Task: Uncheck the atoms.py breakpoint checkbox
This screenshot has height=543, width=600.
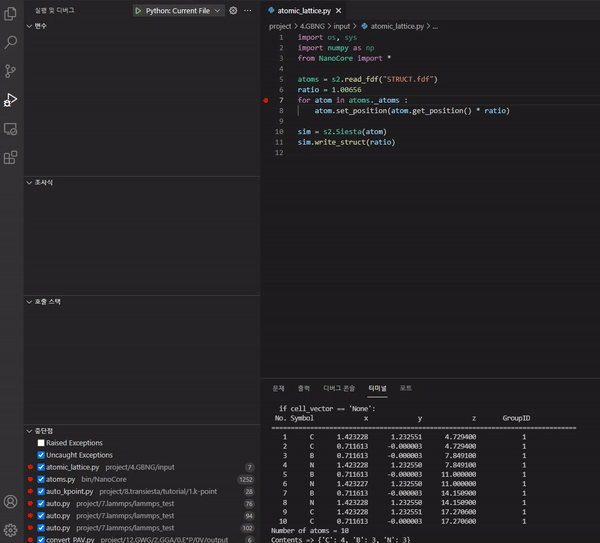Action: (41, 479)
